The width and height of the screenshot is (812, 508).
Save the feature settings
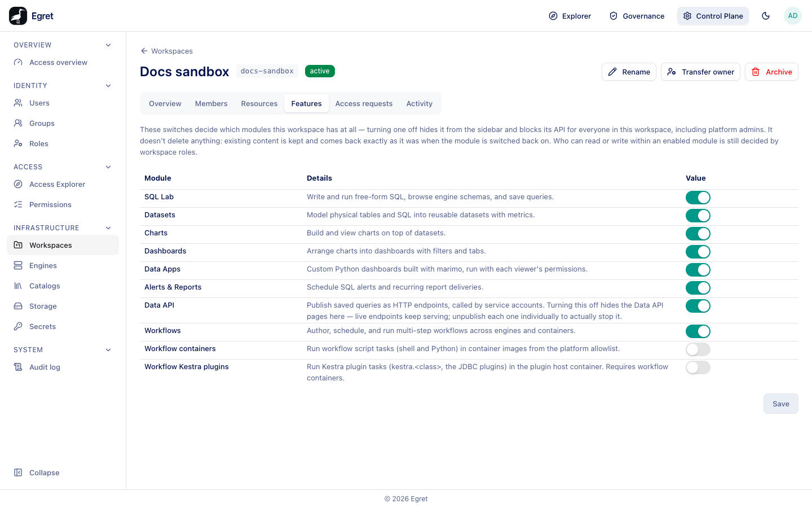point(781,404)
